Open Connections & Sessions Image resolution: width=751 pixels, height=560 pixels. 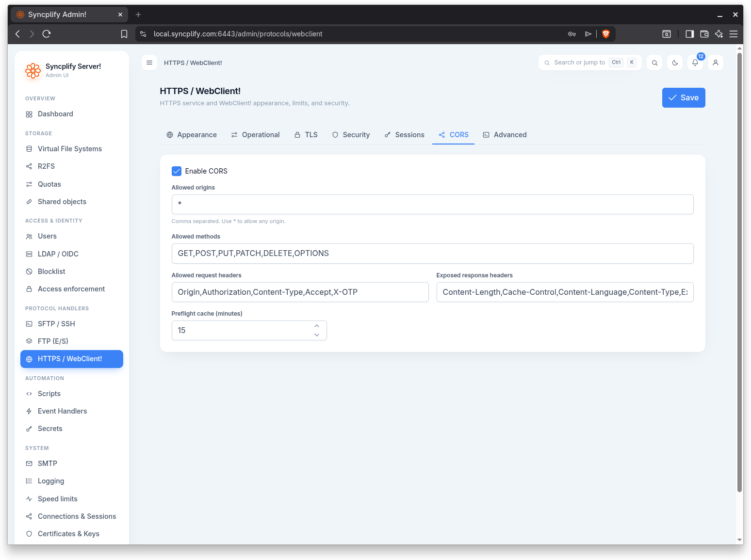(72, 516)
